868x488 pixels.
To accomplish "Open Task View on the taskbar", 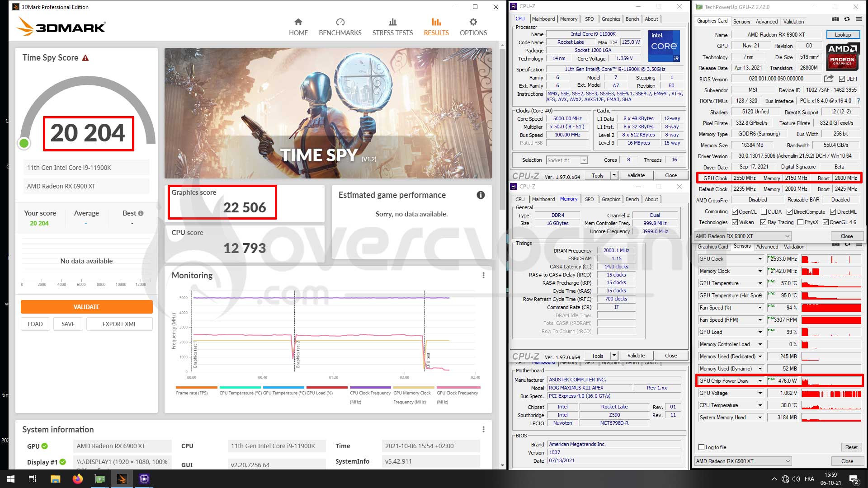I will coord(33,479).
